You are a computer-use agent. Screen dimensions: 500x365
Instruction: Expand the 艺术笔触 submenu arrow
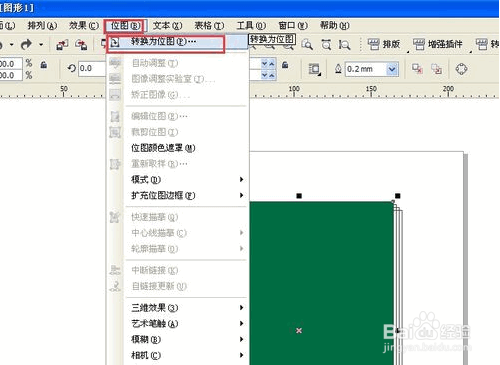click(242, 323)
